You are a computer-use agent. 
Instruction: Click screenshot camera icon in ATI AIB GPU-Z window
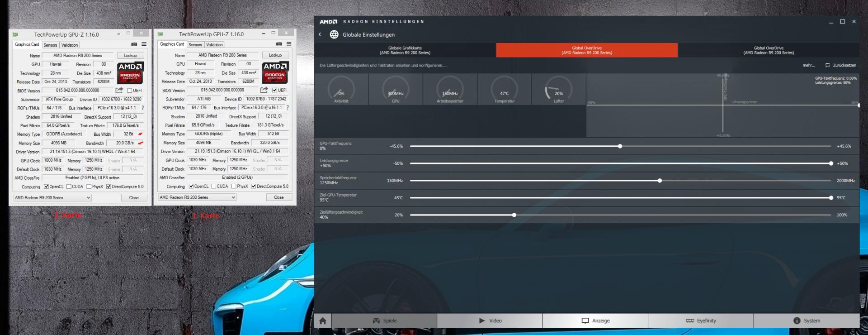pos(279,44)
